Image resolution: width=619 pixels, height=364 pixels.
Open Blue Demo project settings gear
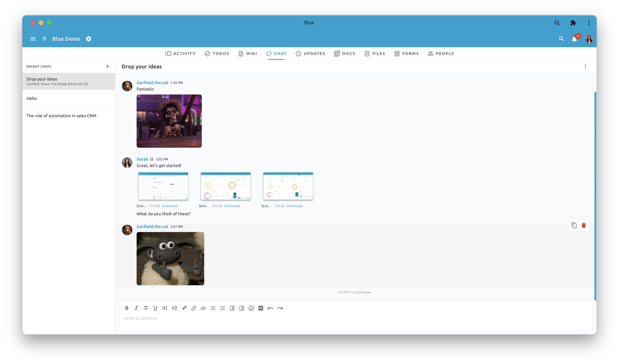89,39
